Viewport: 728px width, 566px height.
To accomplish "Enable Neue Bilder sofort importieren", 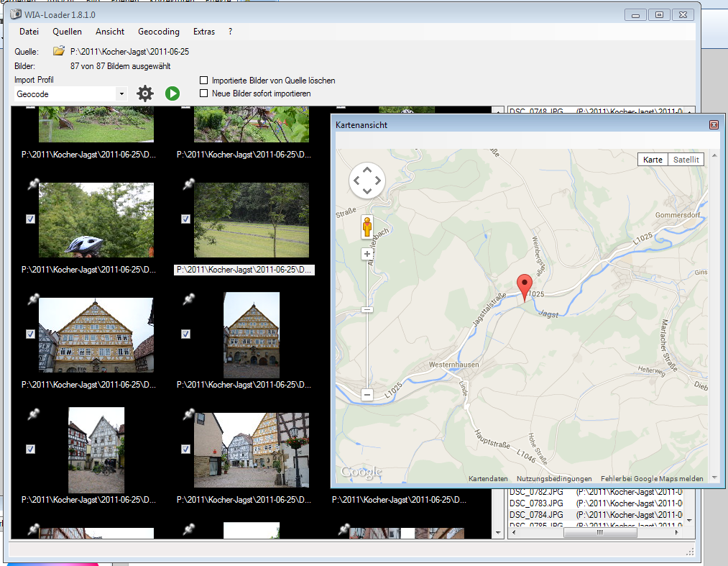I will pos(203,93).
